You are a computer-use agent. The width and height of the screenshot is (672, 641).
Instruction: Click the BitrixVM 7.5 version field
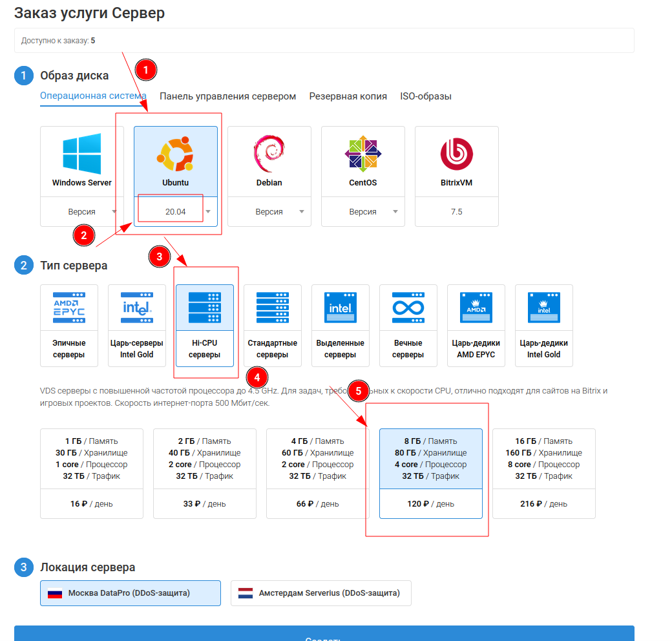tap(456, 212)
